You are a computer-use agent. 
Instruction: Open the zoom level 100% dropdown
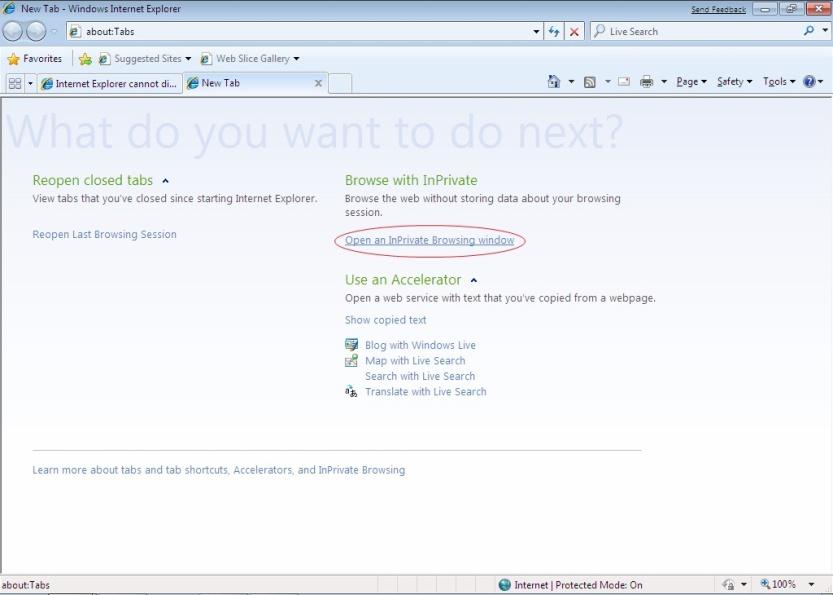coord(811,585)
